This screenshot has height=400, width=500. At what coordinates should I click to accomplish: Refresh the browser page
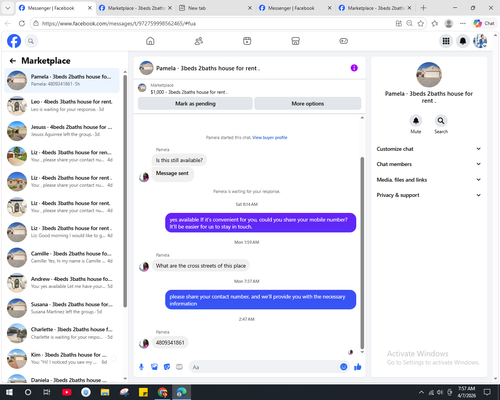click(22, 23)
